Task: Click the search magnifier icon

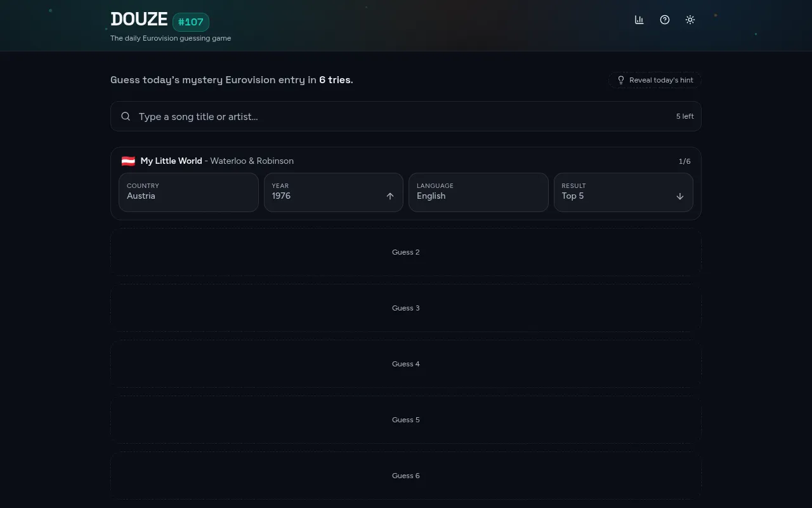Action: (x=126, y=116)
